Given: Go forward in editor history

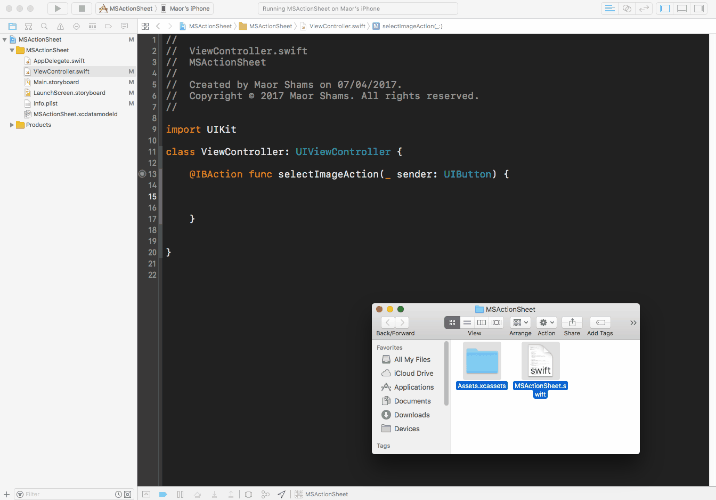Looking at the screenshot, I should coord(170,26).
